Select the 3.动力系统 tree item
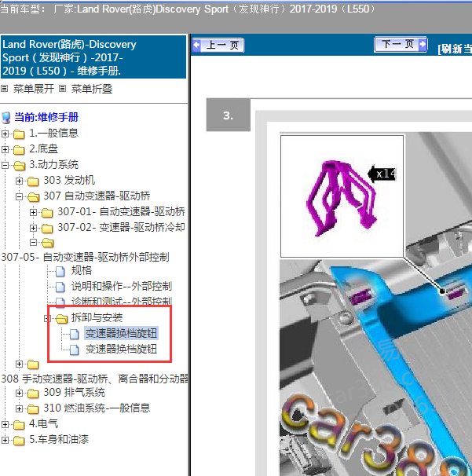 tap(53, 164)
